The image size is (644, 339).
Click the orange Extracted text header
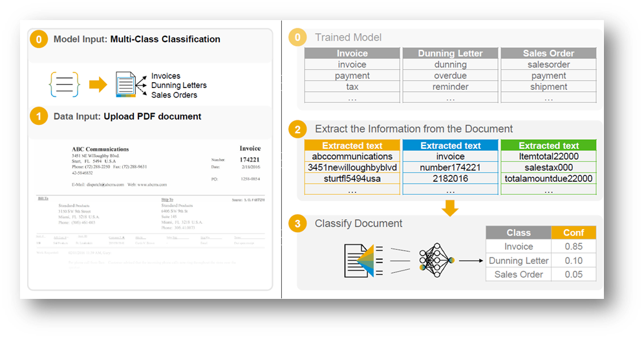[352, 146]
